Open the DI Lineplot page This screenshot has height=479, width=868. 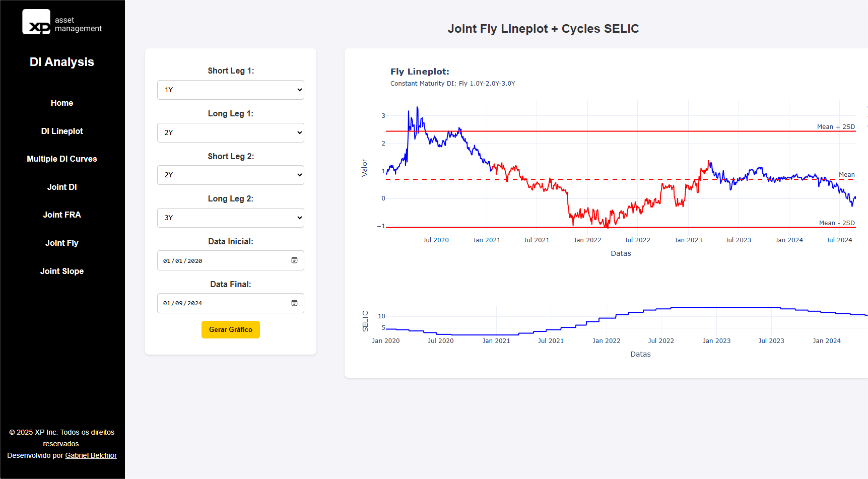pos(62,131)
